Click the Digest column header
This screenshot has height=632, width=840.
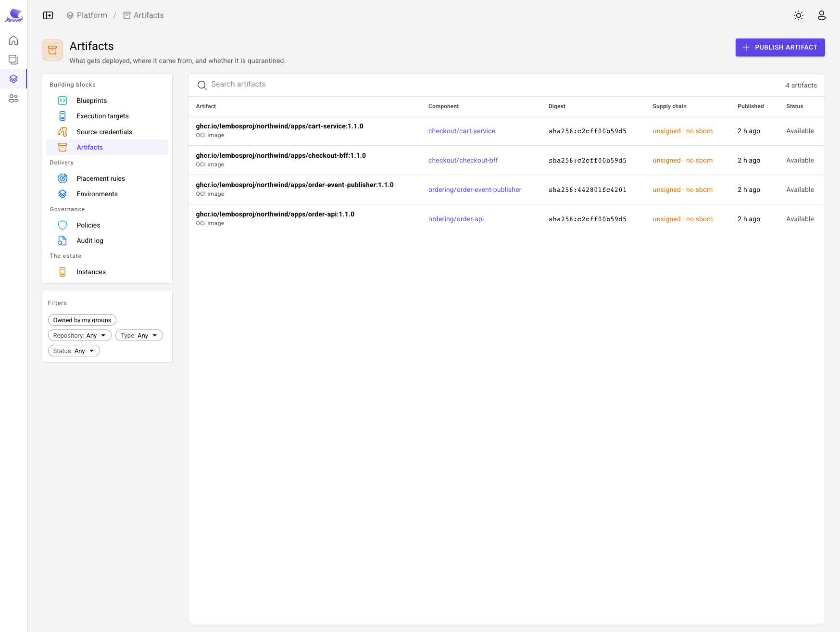(x=557, y=106)
